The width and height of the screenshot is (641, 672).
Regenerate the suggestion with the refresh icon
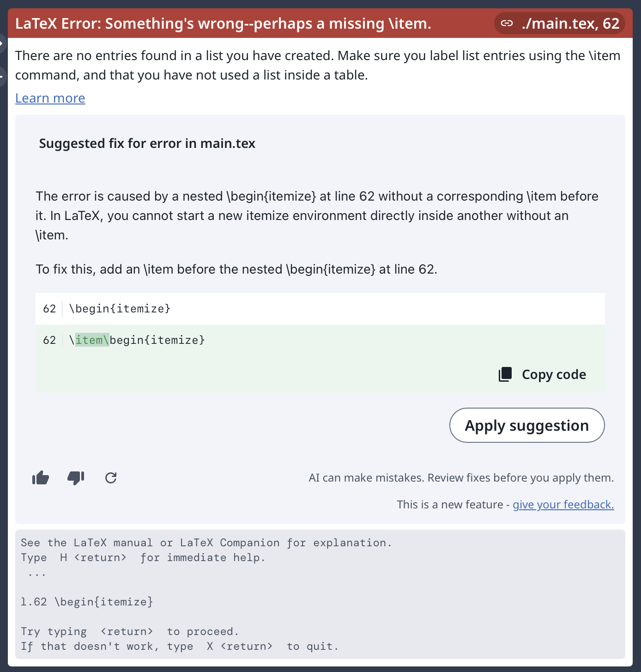111,478
